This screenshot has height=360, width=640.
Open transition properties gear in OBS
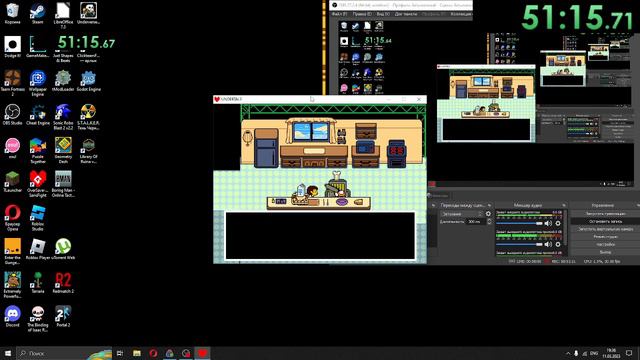pyautogui.click(x=489, y=213)
